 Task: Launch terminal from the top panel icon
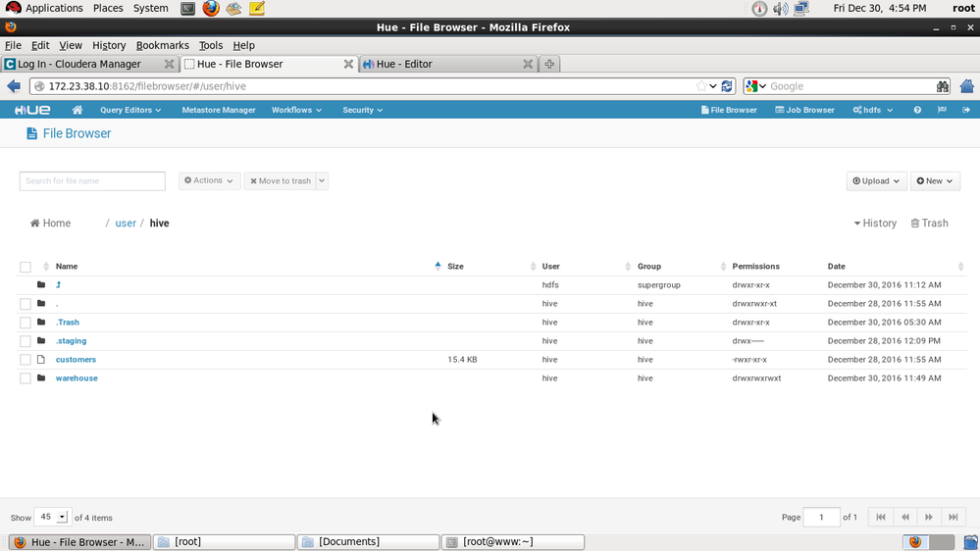[187, 8]
